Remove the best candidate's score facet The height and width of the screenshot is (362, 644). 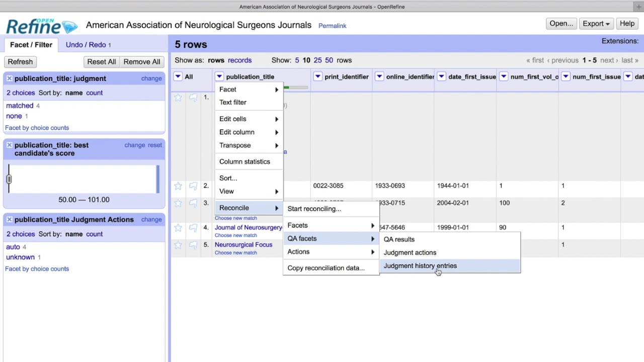coord(9,145)
